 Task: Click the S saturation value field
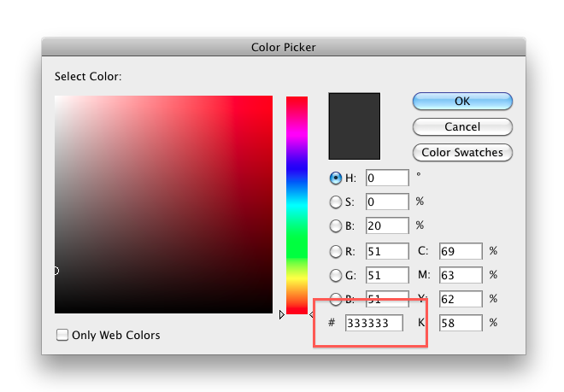tap(387, 202)
